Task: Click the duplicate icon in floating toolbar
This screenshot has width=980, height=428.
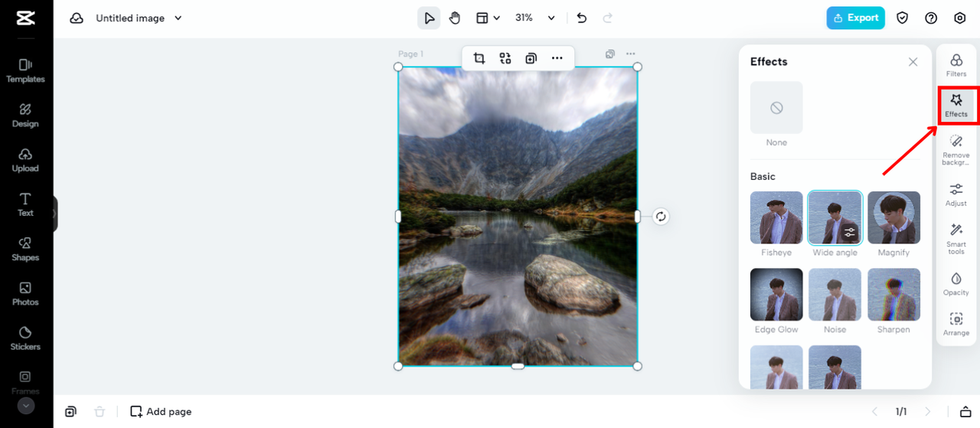Action: coord(531,58)
